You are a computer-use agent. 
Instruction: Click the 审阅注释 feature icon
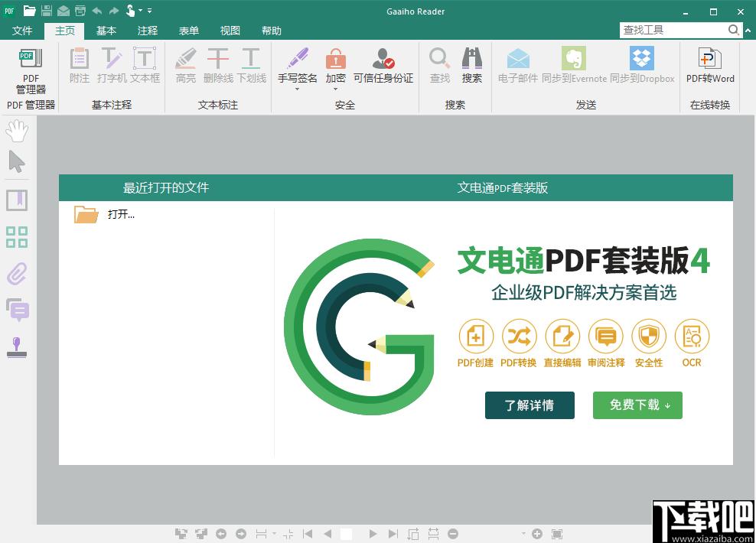click(x=606, y=337)
